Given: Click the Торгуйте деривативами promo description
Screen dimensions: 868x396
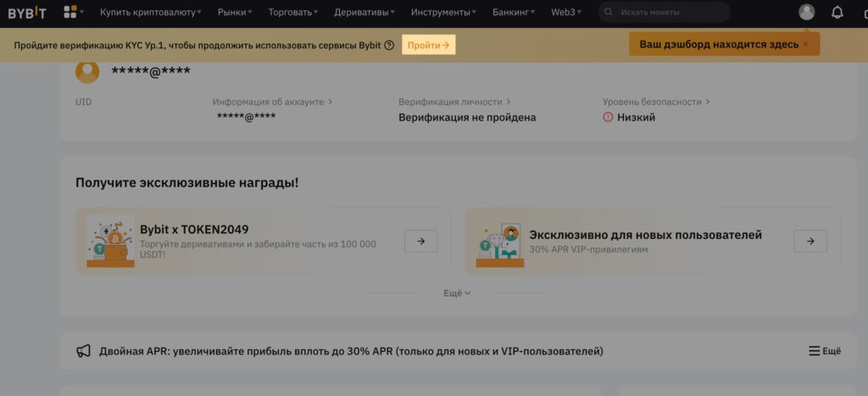Looking at the screenshot, I should [258, 249].
